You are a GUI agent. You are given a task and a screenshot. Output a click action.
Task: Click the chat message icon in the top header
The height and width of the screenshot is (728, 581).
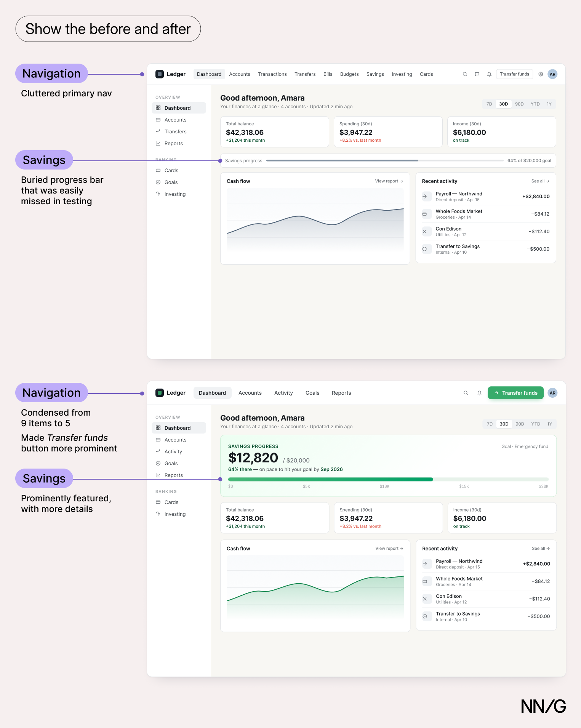coord(477,74)
